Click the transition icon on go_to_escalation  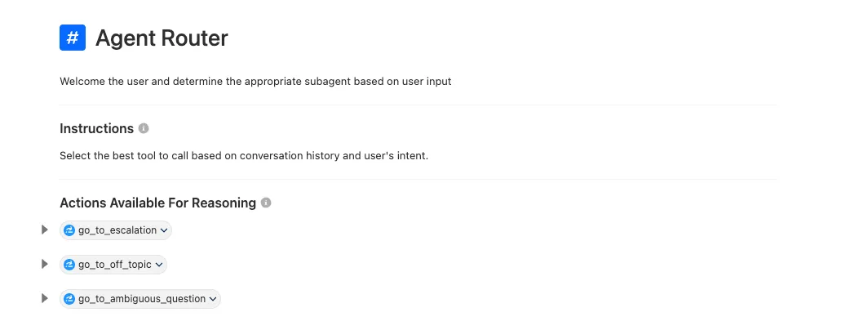pyautogui.click(x=69, y=230)
